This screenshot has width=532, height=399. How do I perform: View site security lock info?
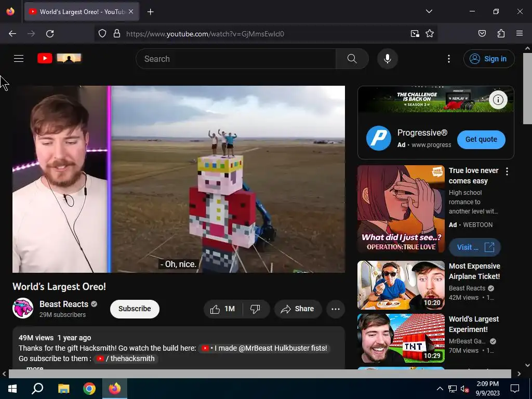117,34
